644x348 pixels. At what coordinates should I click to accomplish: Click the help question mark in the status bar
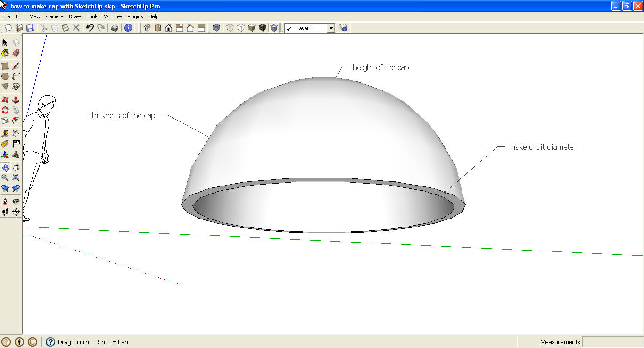[50, 341]
